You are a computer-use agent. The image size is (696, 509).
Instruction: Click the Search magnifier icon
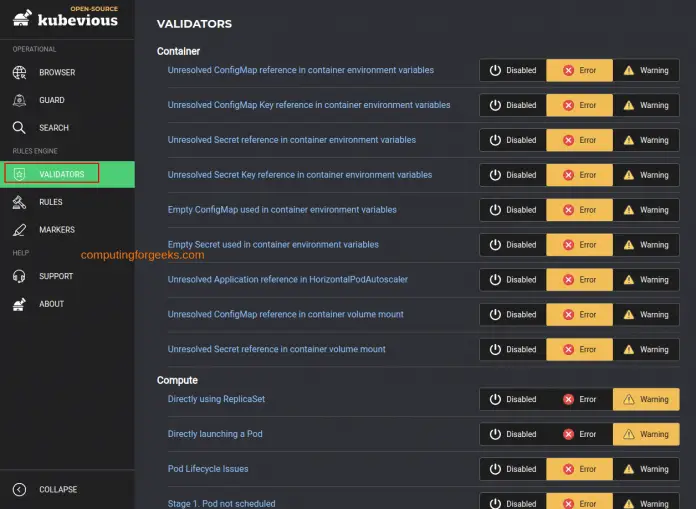(x=19, y=128)
